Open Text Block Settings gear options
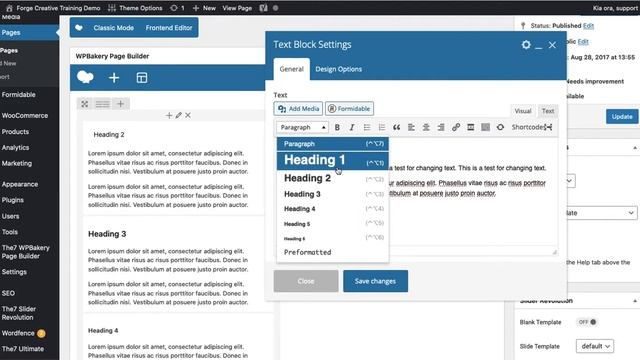640x360 pixels. 526,44
